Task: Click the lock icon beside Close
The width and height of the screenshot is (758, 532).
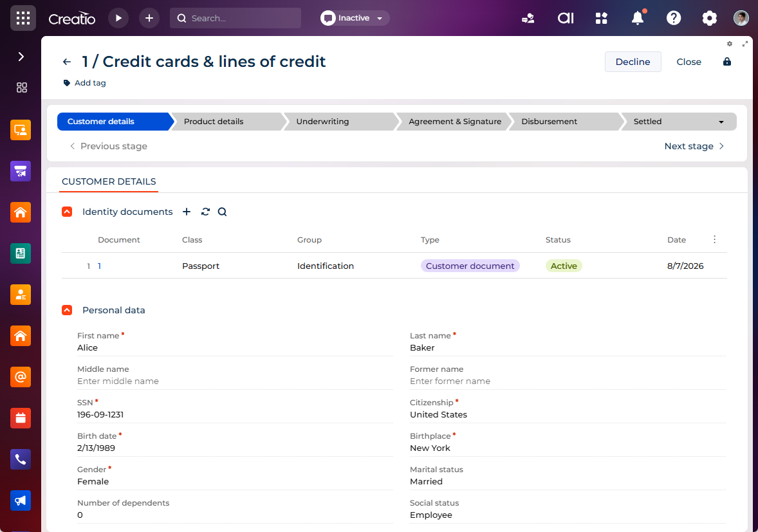Action: [x=727, y=62]
